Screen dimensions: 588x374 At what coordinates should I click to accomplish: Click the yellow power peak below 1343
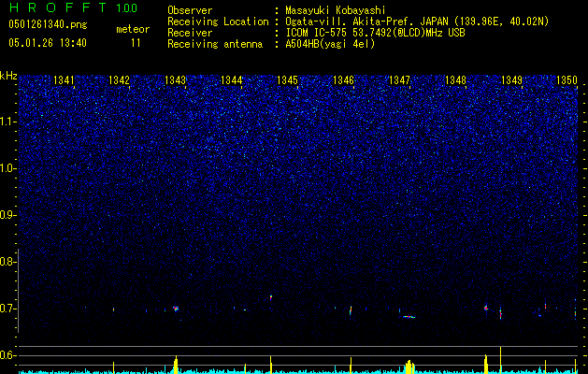(176, 365)
